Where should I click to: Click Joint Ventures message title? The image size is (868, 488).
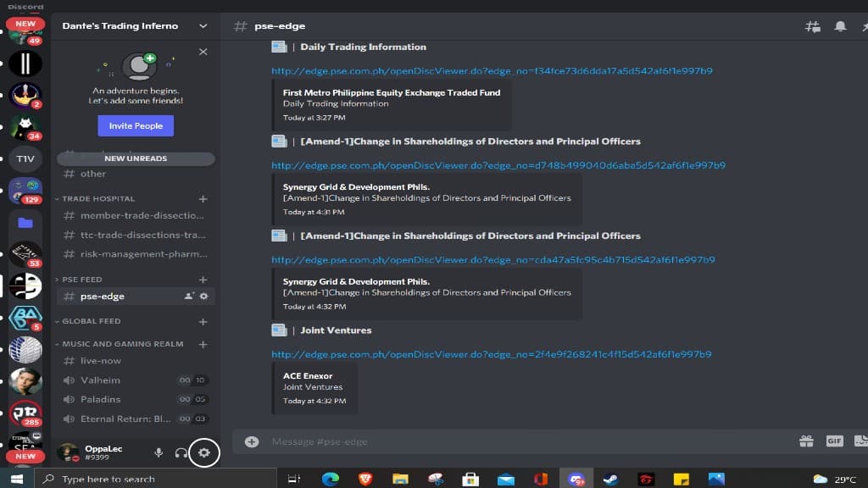coord(336,330)
